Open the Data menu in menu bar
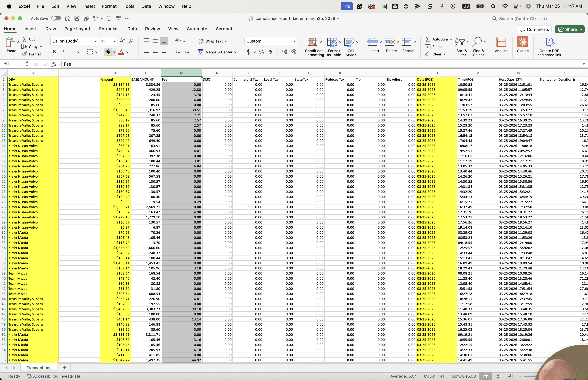 click(146, 6)
